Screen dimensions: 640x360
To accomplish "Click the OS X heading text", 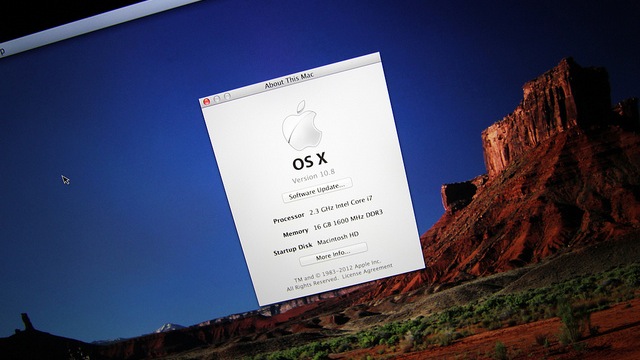I will (310, 162).
